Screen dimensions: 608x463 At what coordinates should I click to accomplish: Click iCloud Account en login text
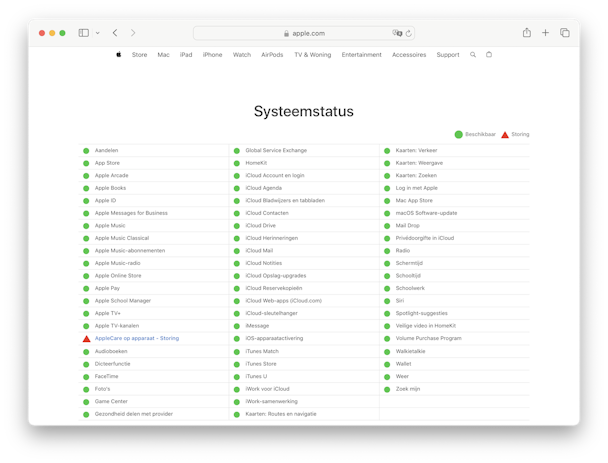pyautogui.click(x=275, y=175)
